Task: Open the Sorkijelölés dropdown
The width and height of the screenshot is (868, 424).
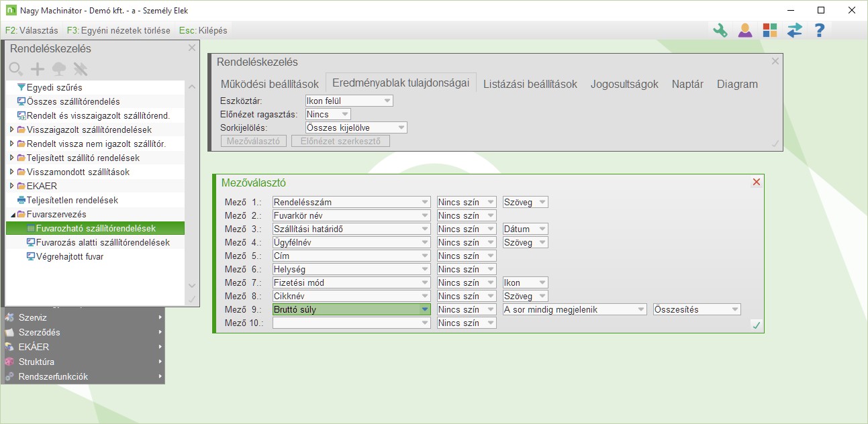Action: pos(356,127)
